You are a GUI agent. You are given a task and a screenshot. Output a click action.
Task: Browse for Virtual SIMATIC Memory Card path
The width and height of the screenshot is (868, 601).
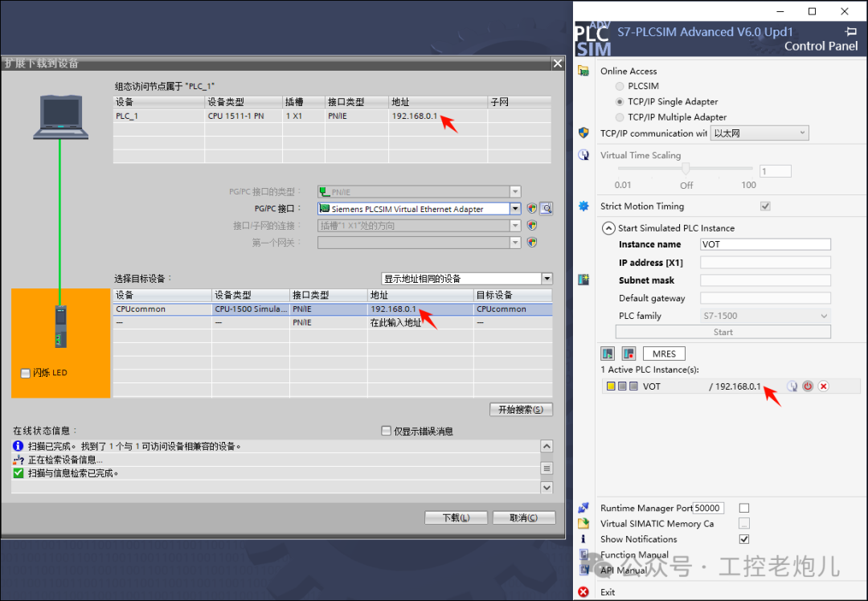pos(744,523)
